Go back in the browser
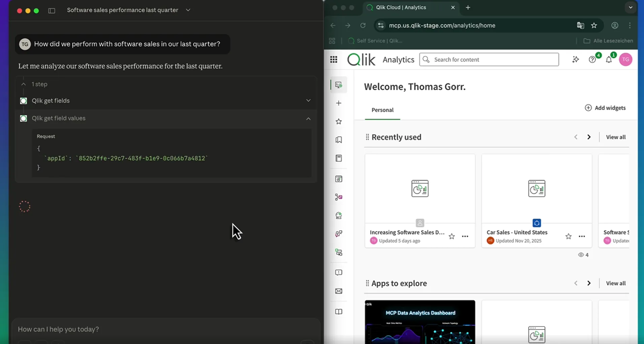This screenshot has height=344, width=644. [x=333, y=25]
